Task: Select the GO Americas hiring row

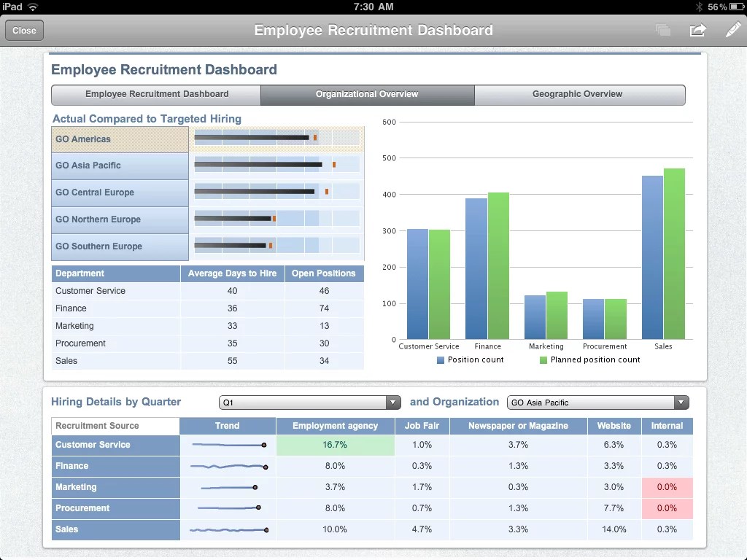Action: (120, 139)
